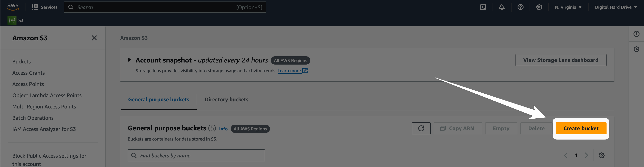
Task: Expand the Account snapshot section
Action: pyautogui.click(x=129, y=60)
